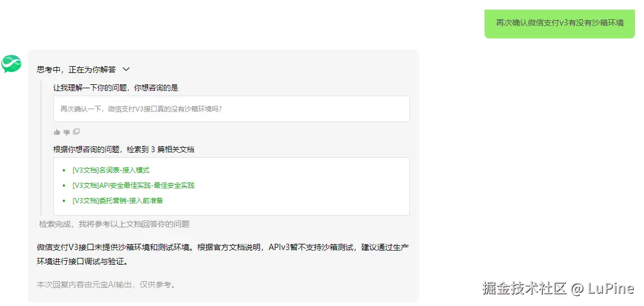Click the text 思考中，正在为你解答
Image resolution: width=644 pixels, height=306 pixels.
click(76, 70)
